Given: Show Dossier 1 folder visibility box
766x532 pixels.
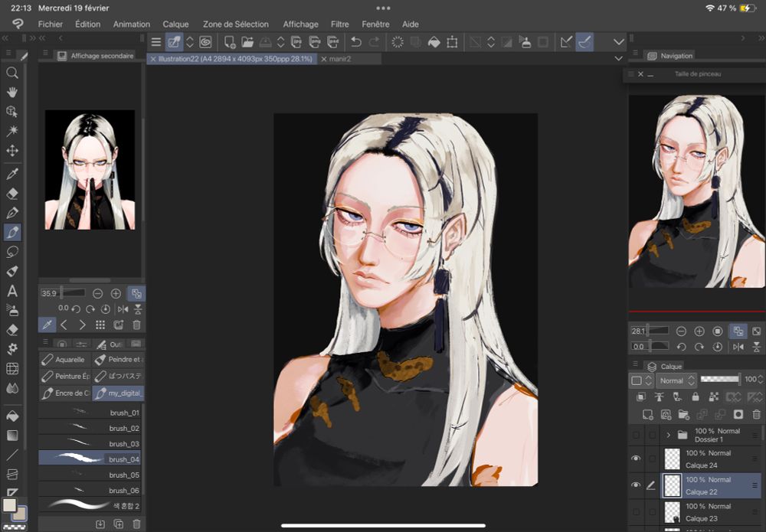Looking at the screenshot, I should pyautogui.click(x=636, y=434).
